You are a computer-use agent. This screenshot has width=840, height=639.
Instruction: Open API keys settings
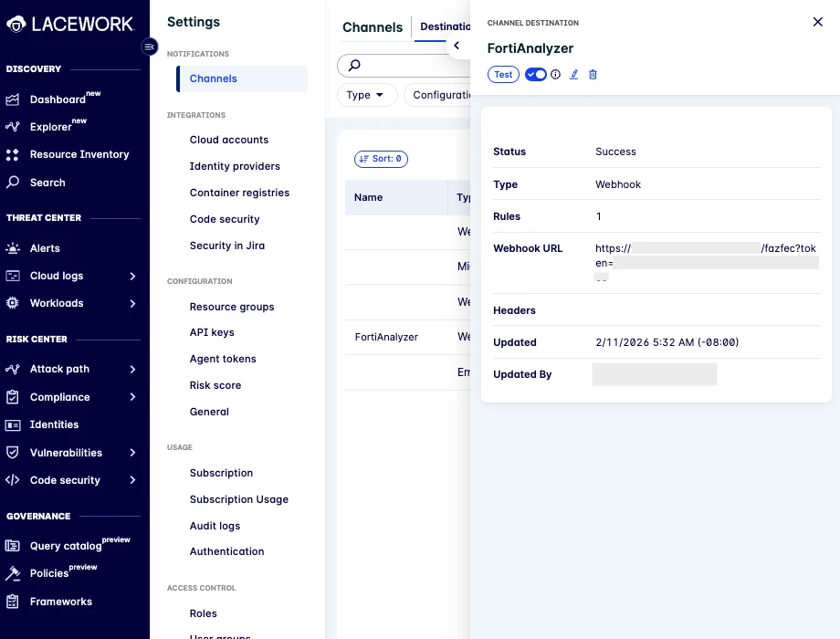click(212, 332)
